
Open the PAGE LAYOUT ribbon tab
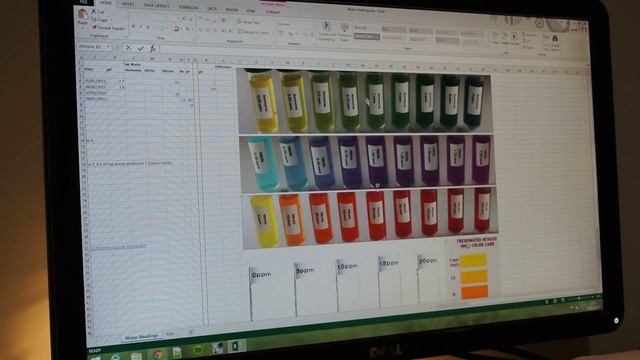click(x=157, y=6)
